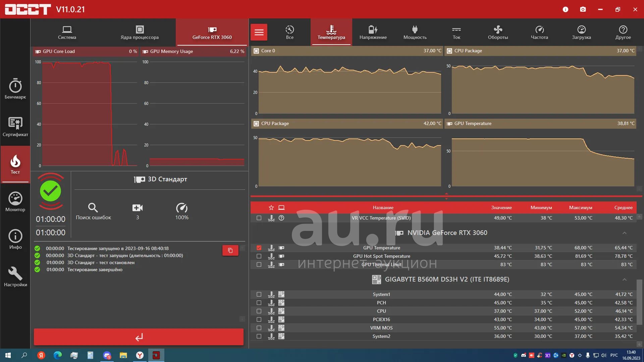
Task: Switch to the Ток tab
Action: [457, 33]
